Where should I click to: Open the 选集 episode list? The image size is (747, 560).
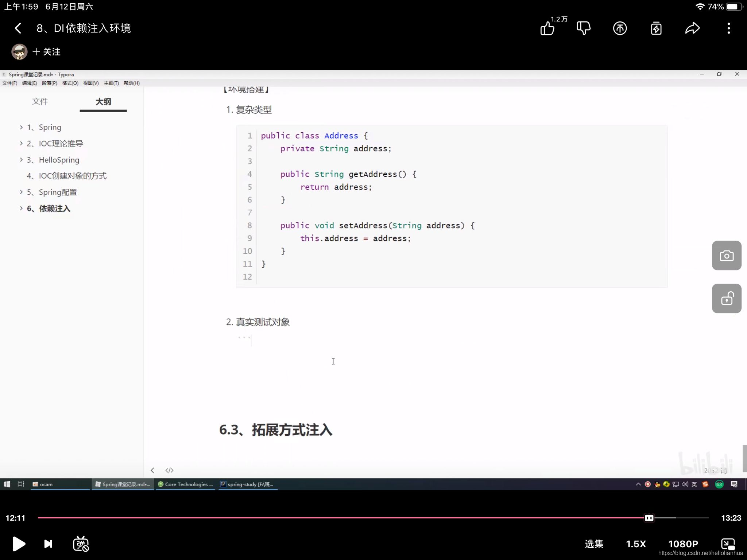click(594, 544)
